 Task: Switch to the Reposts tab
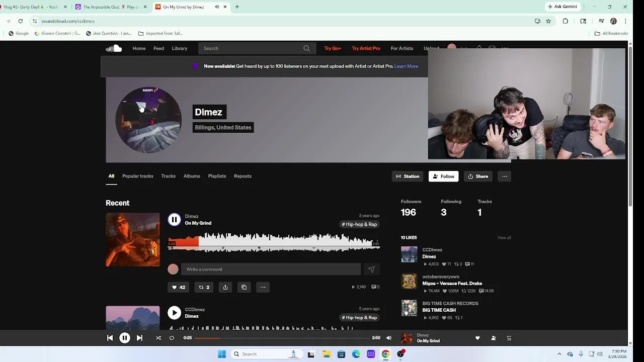coord(243,176)
